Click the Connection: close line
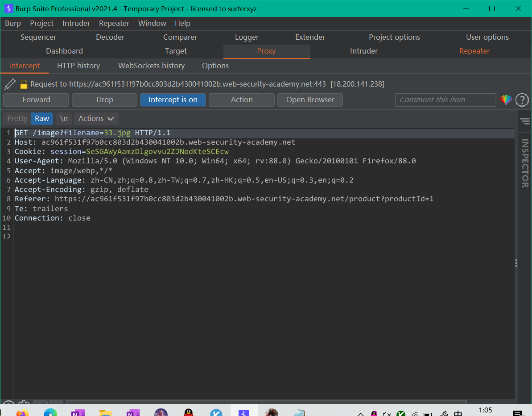The image size is (532, 416). (x=52, y=218)
